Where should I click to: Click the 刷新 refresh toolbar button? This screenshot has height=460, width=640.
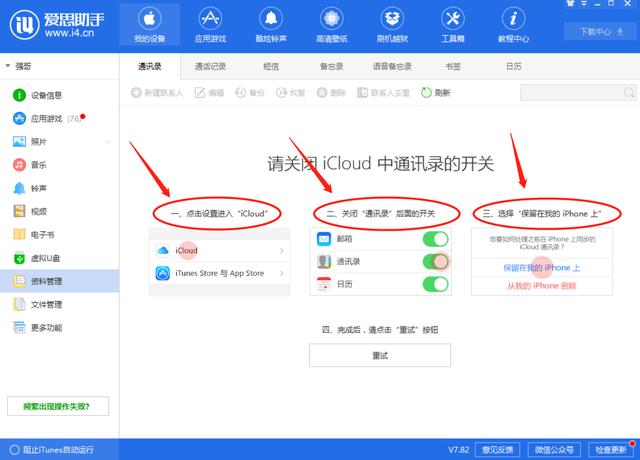(436, 93)
